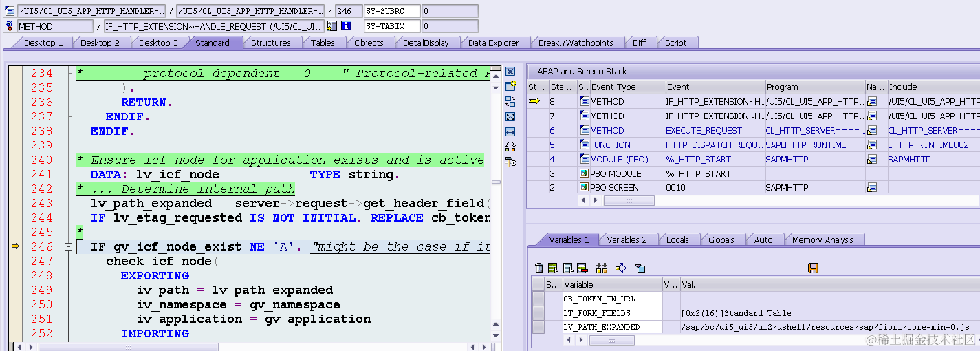Open the Objects tab
The image size is (980, 351).
(369, 43)
